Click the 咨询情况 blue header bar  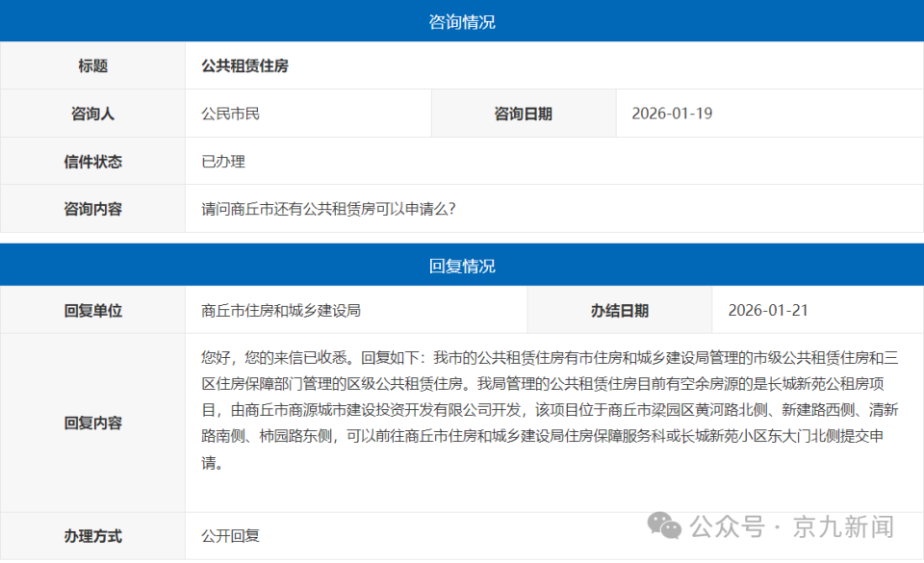coord(462,20)
